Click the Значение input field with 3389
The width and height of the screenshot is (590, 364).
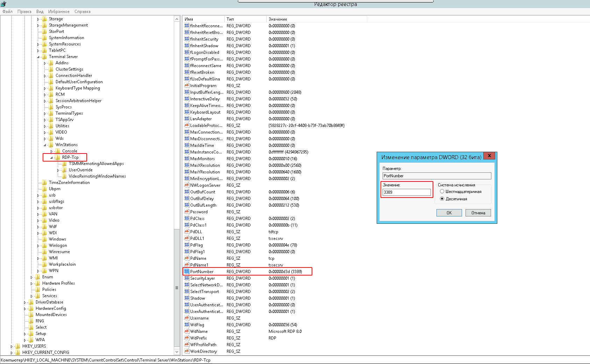[406, 192]
